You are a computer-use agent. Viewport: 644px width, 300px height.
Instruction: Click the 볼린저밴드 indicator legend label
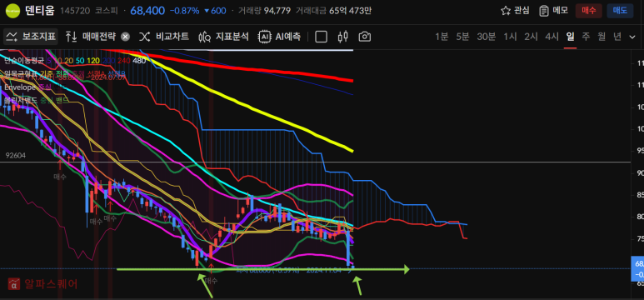pos(21,100)
